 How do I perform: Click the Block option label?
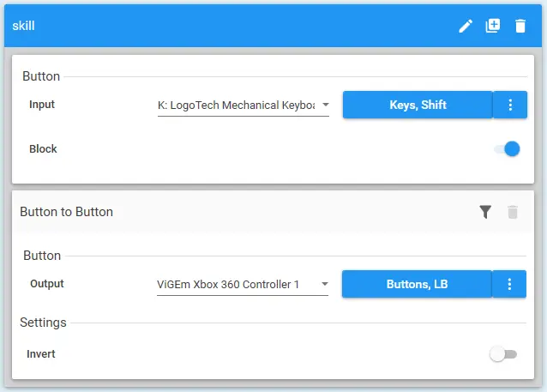43,149
